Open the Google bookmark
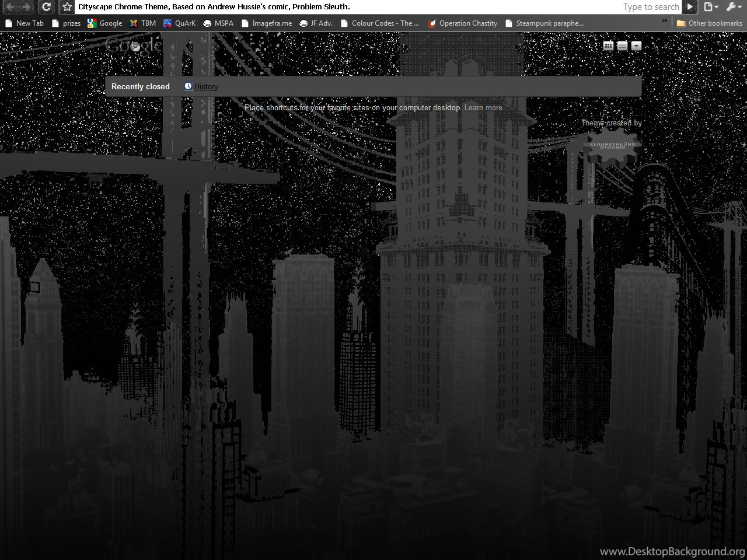The image size is (747, 560). coord(104,23)
